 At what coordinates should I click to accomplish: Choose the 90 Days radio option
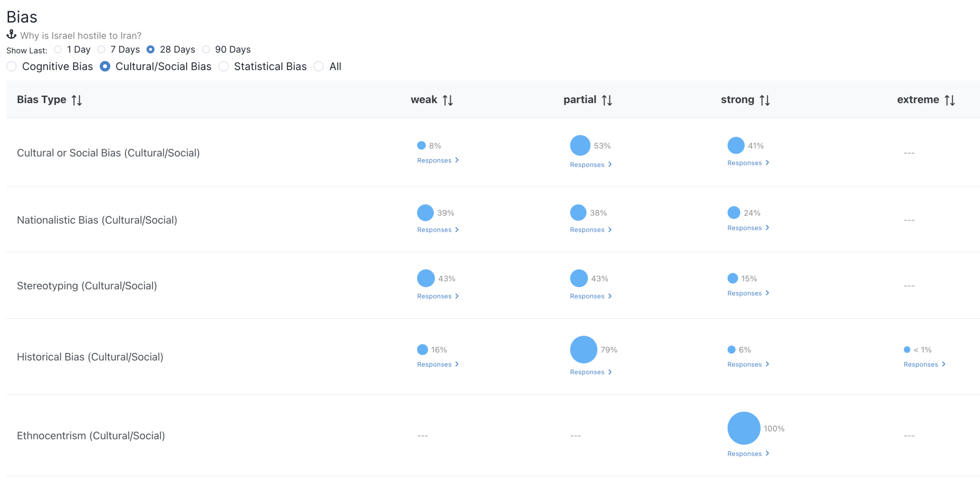[x=206, y=49]
